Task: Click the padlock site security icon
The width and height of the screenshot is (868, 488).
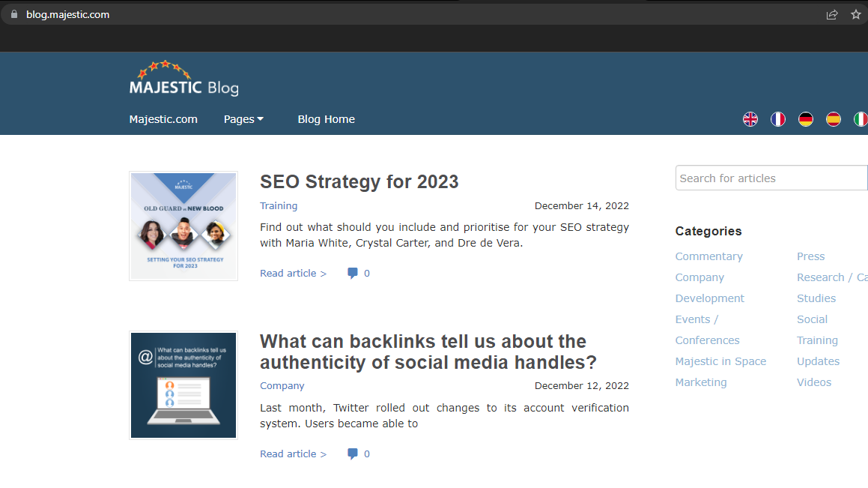Action: (x=14, y=14)
